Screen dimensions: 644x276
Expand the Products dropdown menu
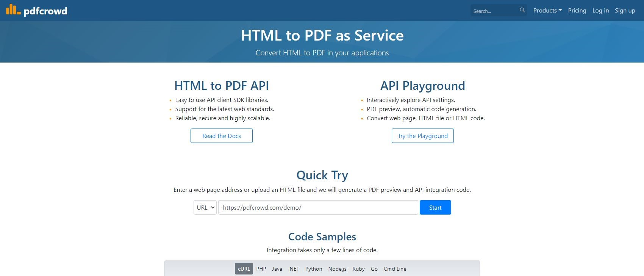pos(547,11)
